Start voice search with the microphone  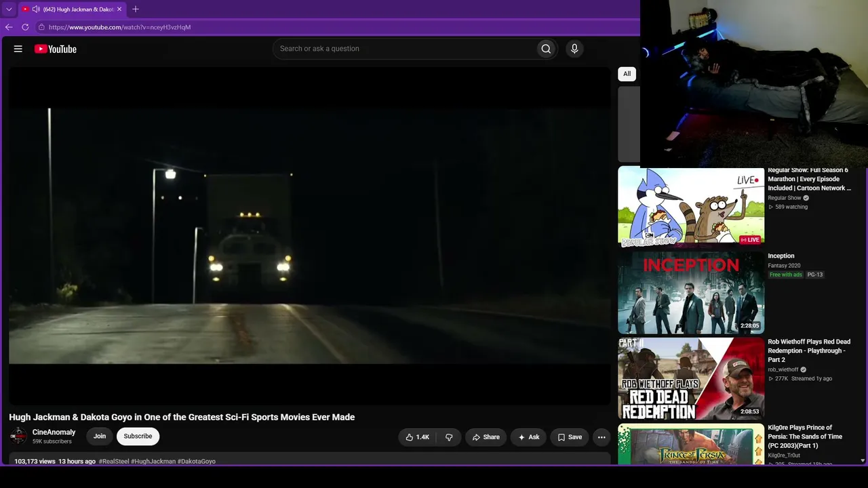point(574,49)
